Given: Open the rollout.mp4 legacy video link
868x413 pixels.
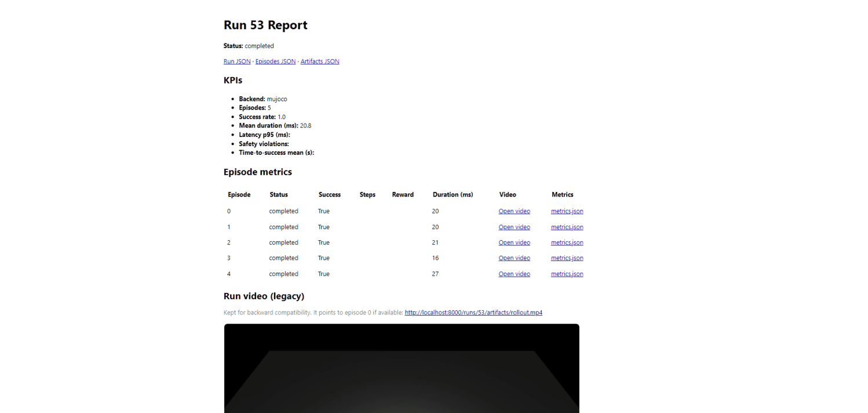Looking at the screenshot, I should (473, 312).
